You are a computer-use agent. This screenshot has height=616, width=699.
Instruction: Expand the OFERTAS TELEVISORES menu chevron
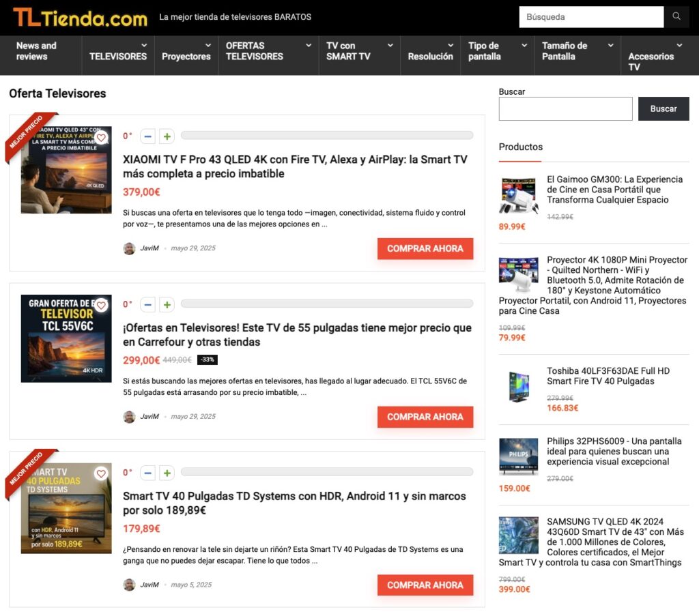tap(309, 46)
